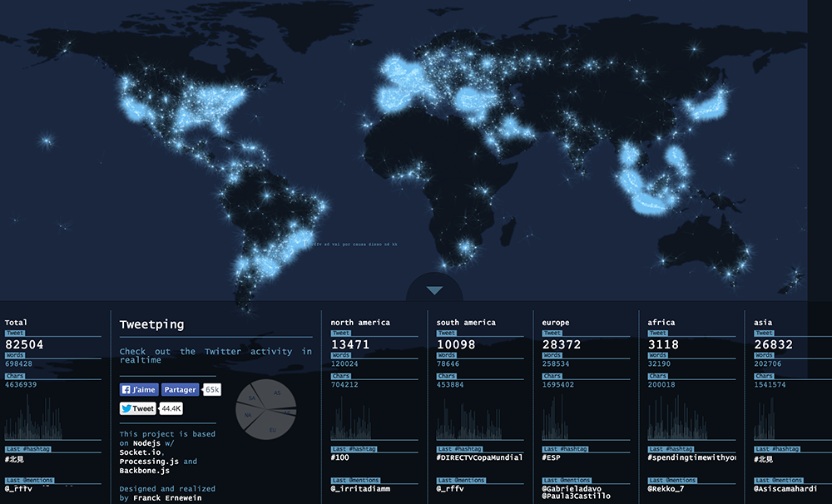Click floating tweet text on map
832x504 pixels.
(354, 245)
